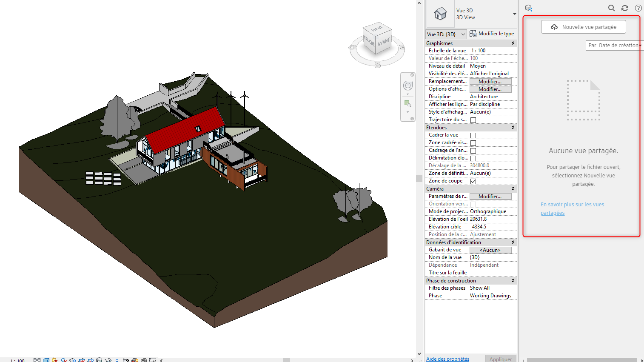Viewport: 644px width, 362px height.
Task: Refresh the shared views list
Action: 625,8
